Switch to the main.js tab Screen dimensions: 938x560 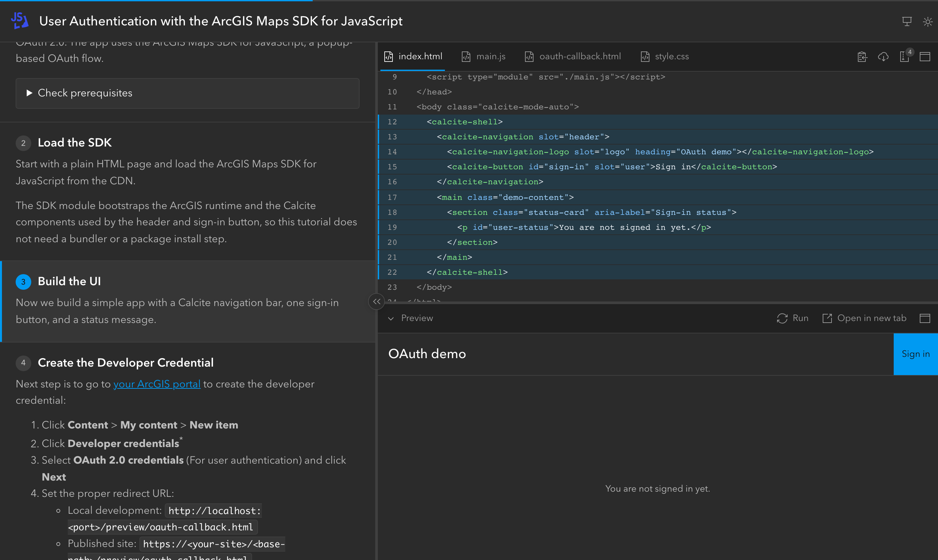484,57
